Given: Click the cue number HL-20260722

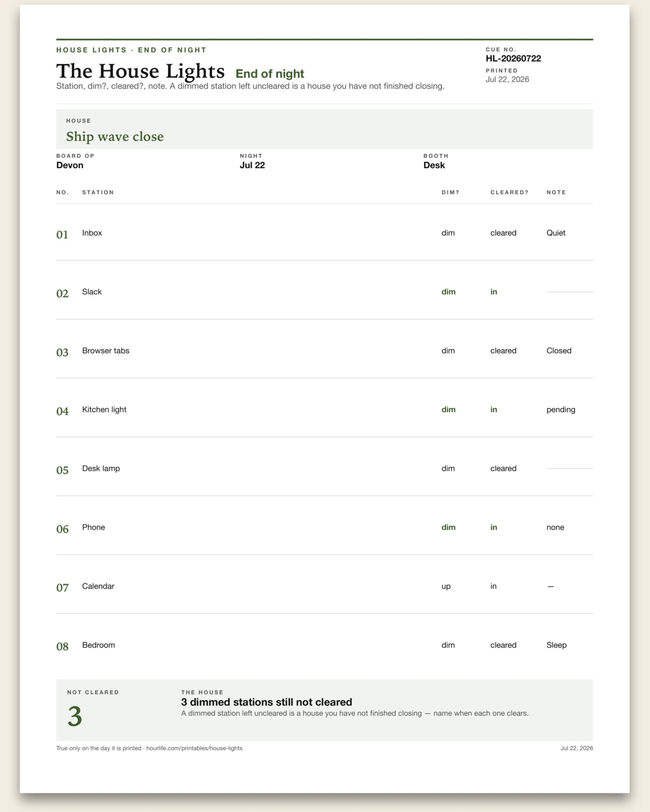Looking at the screenshot, I should pos(513,58).
